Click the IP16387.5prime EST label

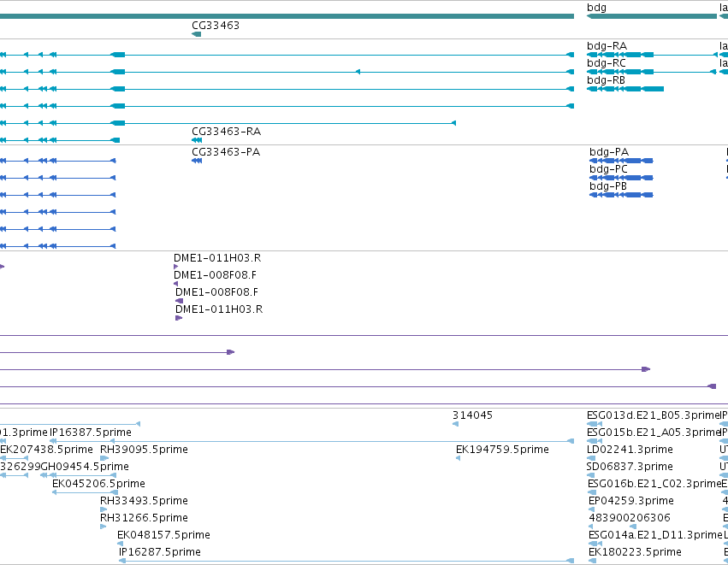coord(91,433)
